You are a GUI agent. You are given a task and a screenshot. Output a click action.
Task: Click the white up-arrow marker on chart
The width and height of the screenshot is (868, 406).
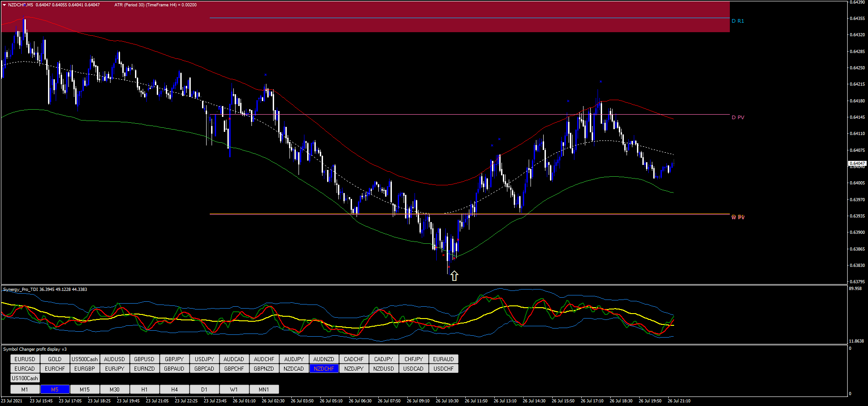coord(454,275)
